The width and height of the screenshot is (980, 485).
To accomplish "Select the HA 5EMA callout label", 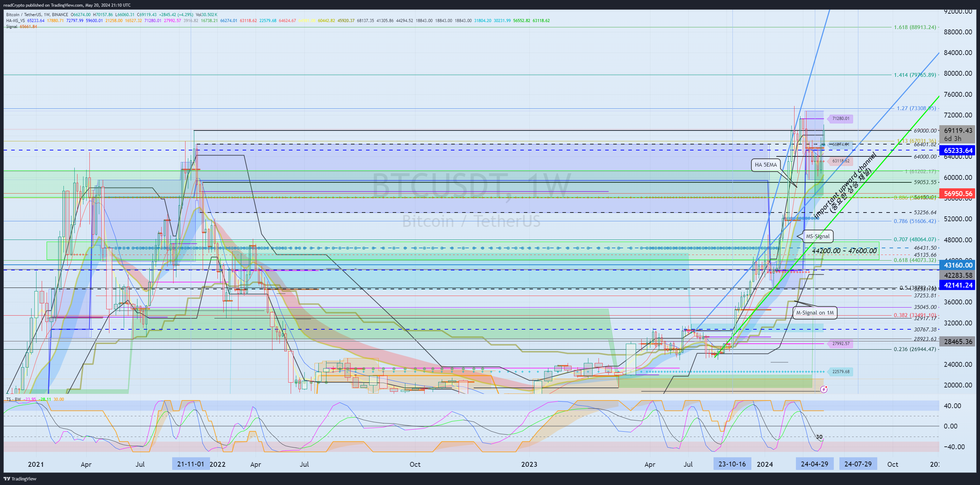I will [x=766, y=165].
